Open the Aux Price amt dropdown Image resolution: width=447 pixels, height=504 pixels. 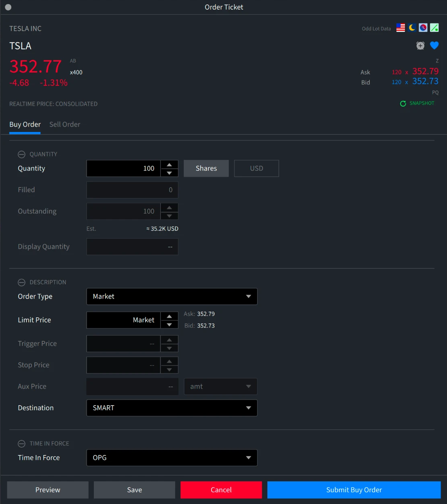220,387
